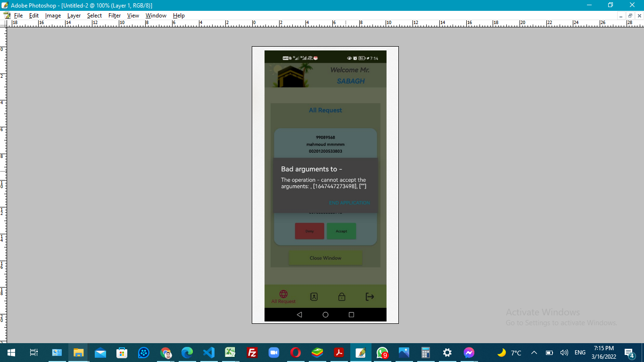Open Messenger from the taskbar
The image size is (644, 362).
pos(469,353)
